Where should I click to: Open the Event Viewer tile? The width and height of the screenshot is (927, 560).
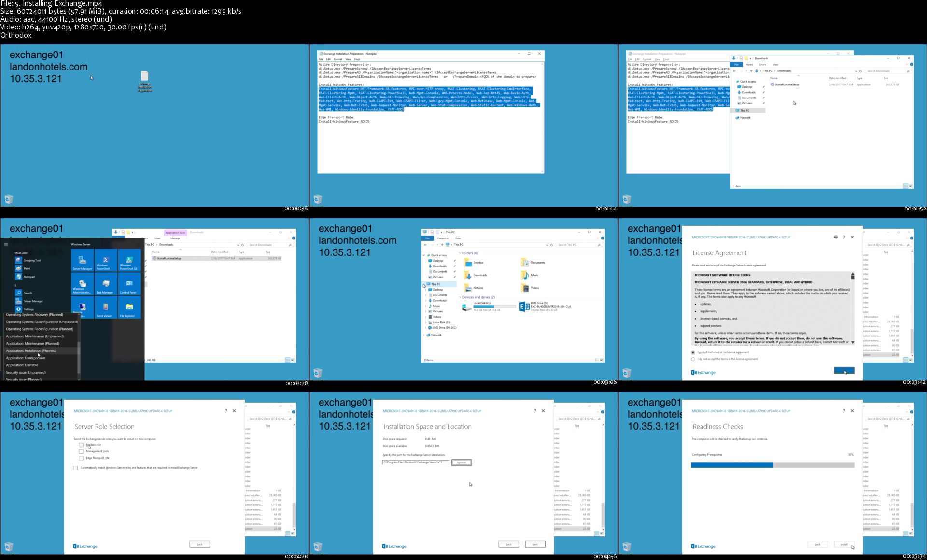click(x=106, y=308)
